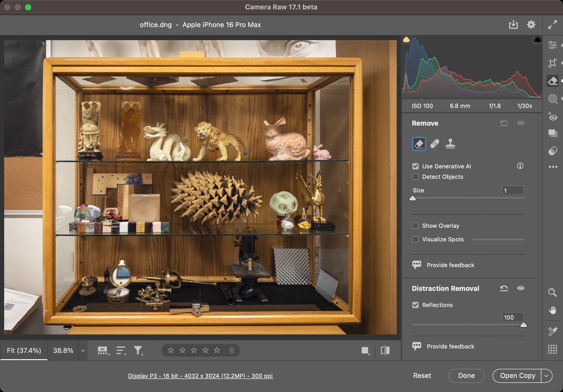The width and height of the screenshot is (563, 392).
Task: Hide Distraction Removal with eye icon
Action: tap(521, 288)
